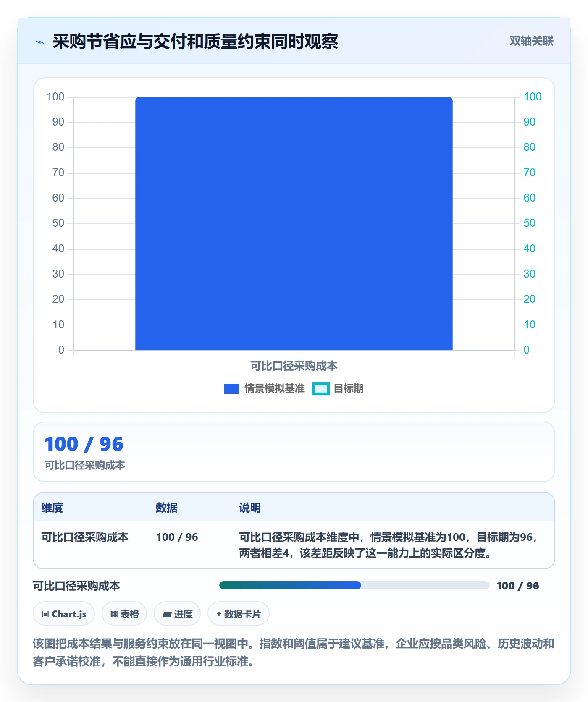Click the Chart.js chip icon
This screenshot has height=702, width=588.
[x=45, y=614]
